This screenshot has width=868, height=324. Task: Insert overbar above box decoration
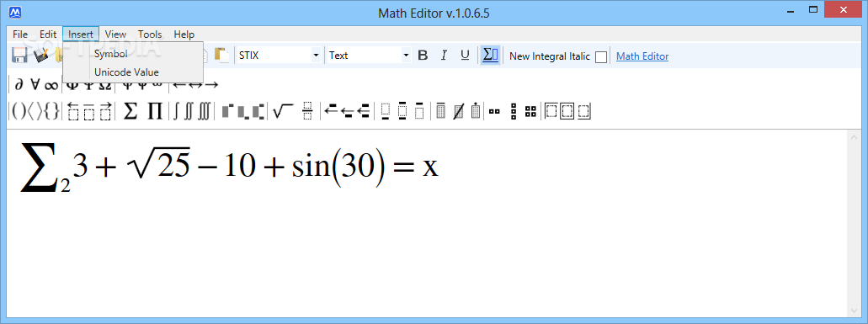tap(89, 112)
